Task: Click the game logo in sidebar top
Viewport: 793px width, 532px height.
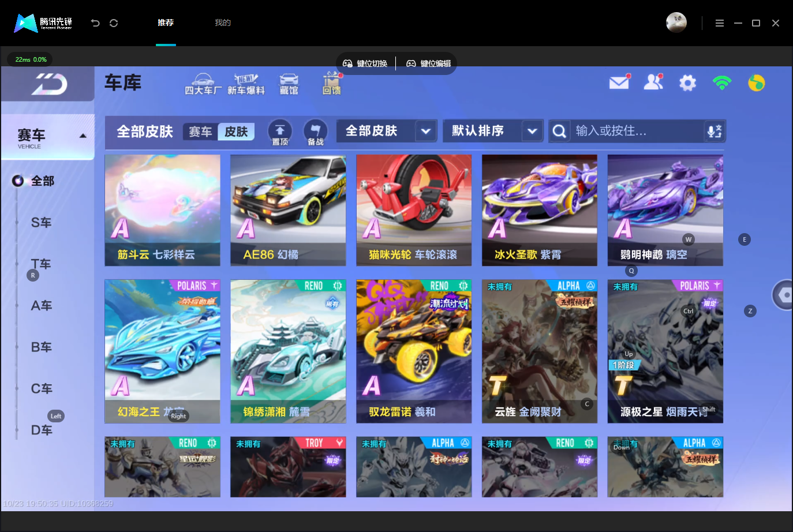Action: 48,84
